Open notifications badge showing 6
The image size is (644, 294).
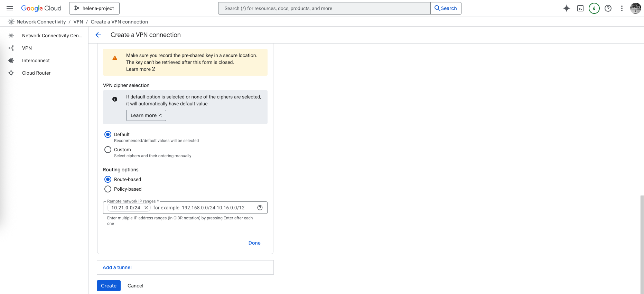pyautogui.click(x=594, y=8)
